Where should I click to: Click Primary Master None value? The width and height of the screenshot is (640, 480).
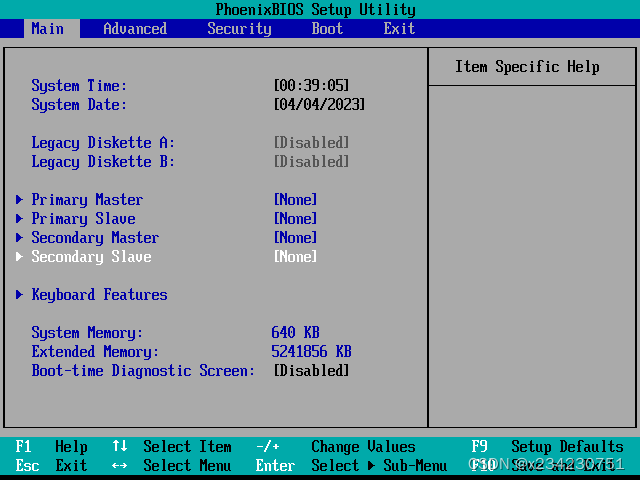(x=296, y=200)
